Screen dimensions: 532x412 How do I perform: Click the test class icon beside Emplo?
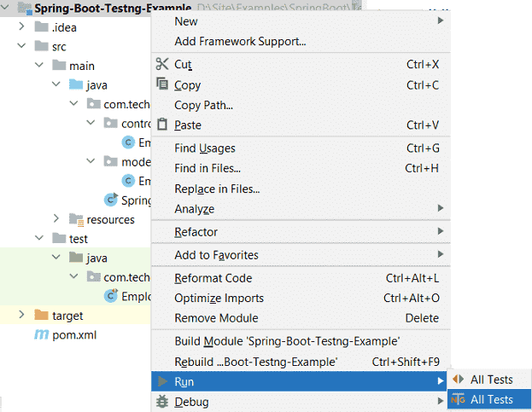click(111, 295)
